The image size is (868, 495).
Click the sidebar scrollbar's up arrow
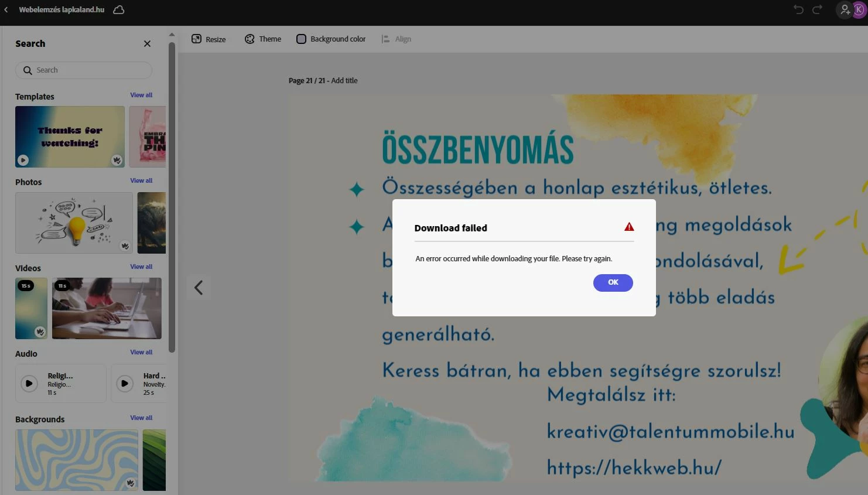(172, 35)
